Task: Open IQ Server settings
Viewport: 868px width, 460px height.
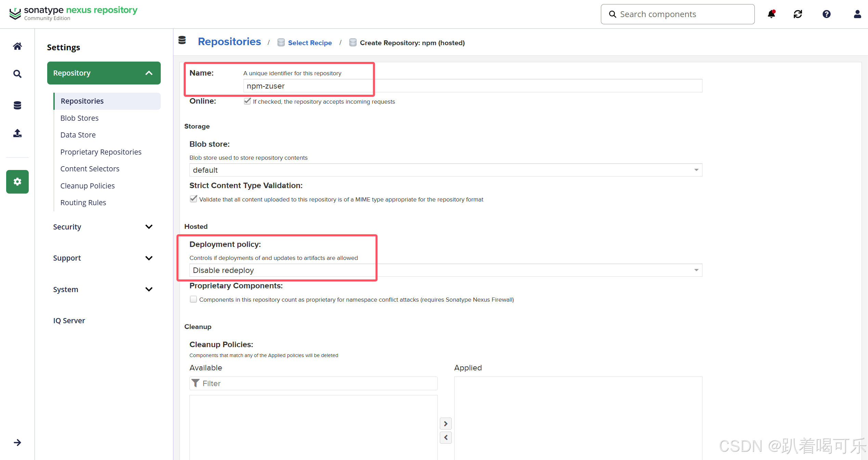Action: (x=69, y=320)
